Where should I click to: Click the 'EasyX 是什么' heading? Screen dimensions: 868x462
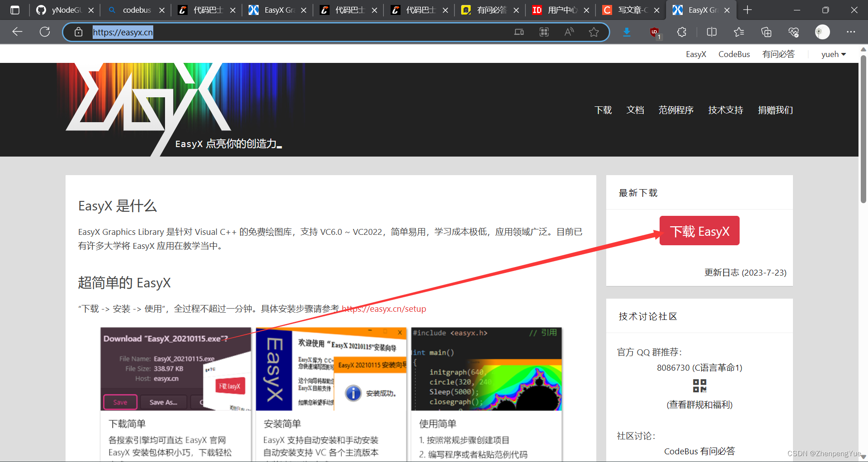[x=118, y=206]
